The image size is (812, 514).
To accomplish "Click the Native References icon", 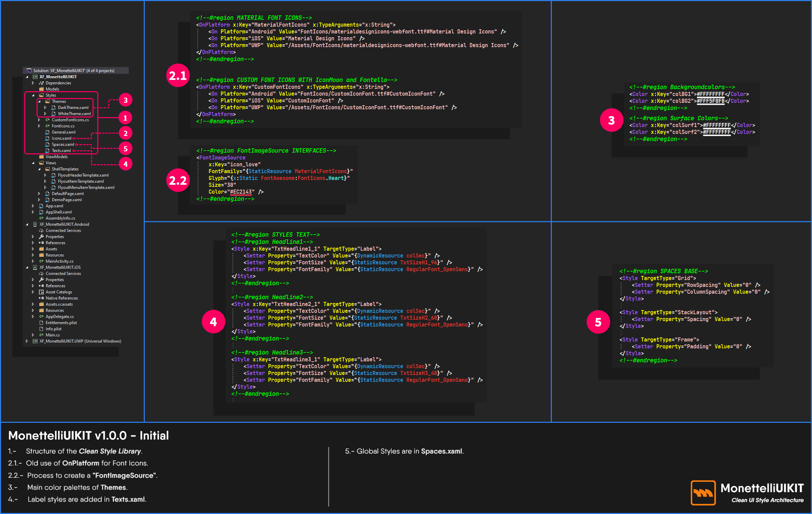I will coord(41,298).
